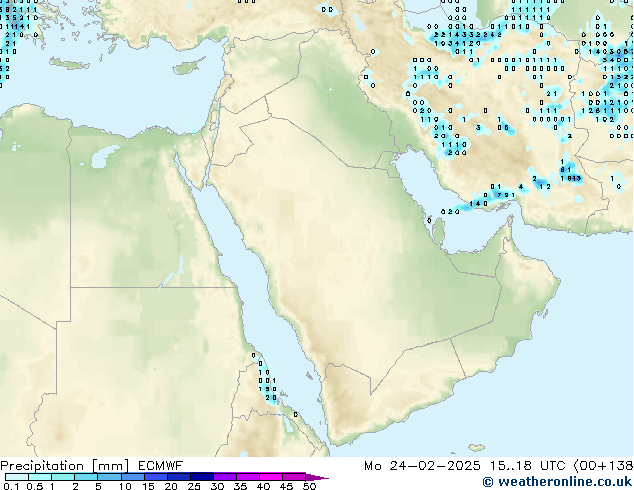Click the 0.1–0.5 mm legend color box

tap(17, 477)
